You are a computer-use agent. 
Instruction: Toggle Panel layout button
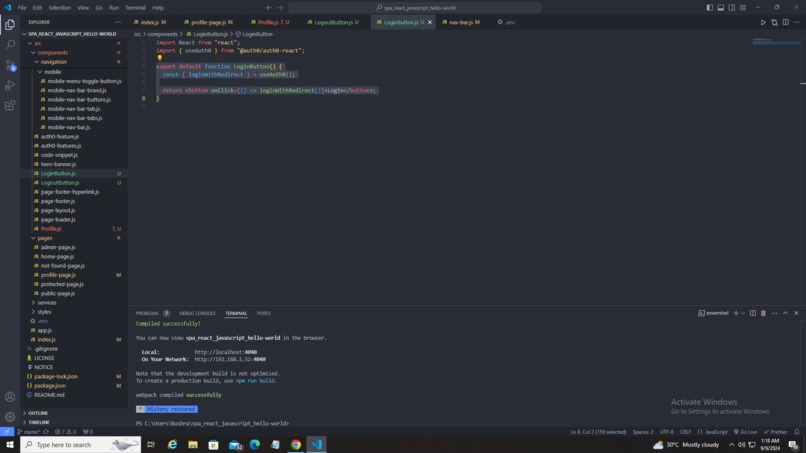click(x=721, y=8)
